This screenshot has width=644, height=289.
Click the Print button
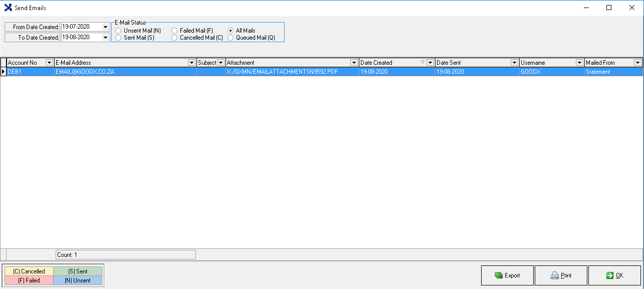[x=561, y=275]
